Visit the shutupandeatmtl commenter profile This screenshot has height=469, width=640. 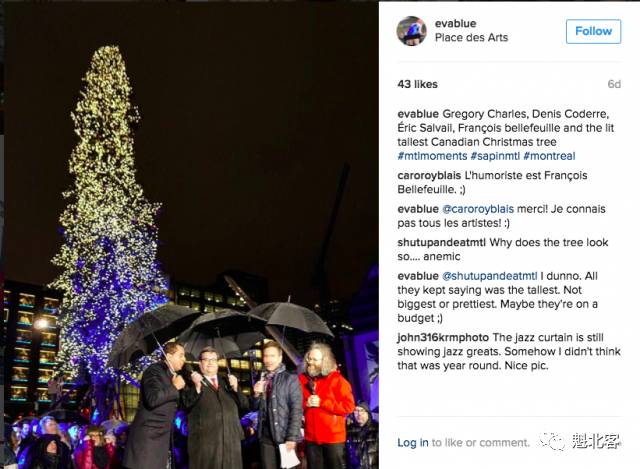[441, 242]
